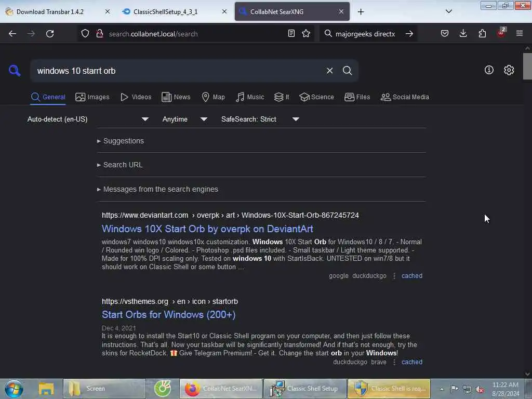Select the Music search category
The image size is (532, 399).
point(250,97)
